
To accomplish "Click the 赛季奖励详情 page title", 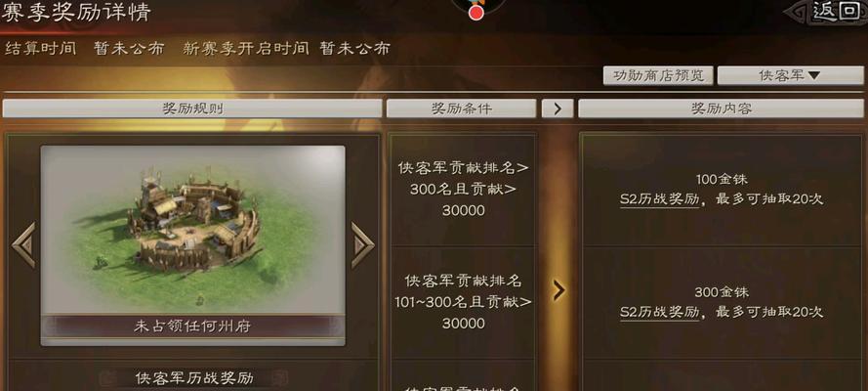I will [x=76, y=12].
